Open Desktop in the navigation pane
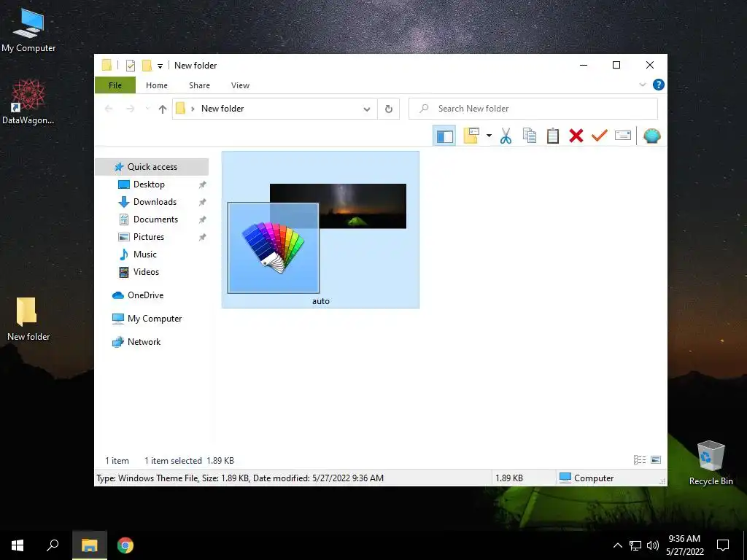 click(x=149, y=184)
